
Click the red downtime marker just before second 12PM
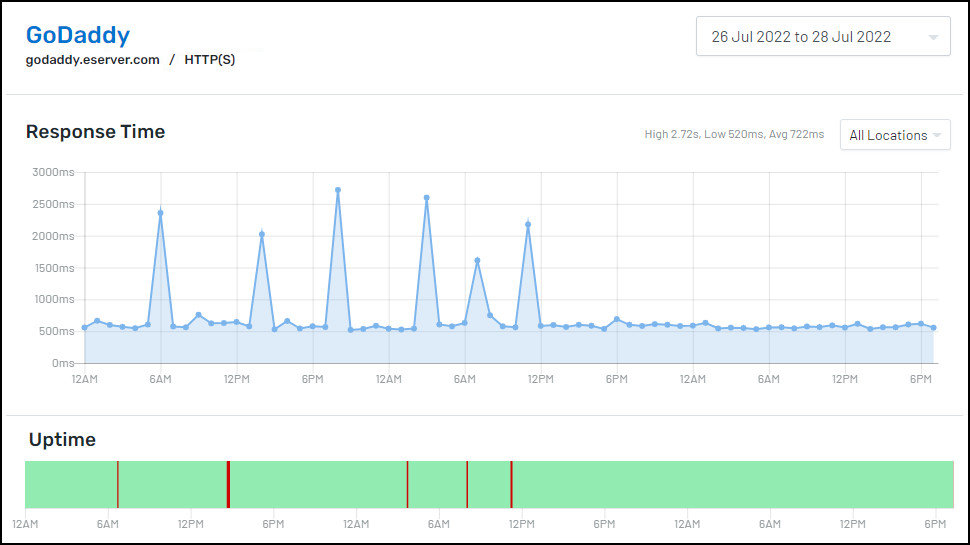[511, 484]
